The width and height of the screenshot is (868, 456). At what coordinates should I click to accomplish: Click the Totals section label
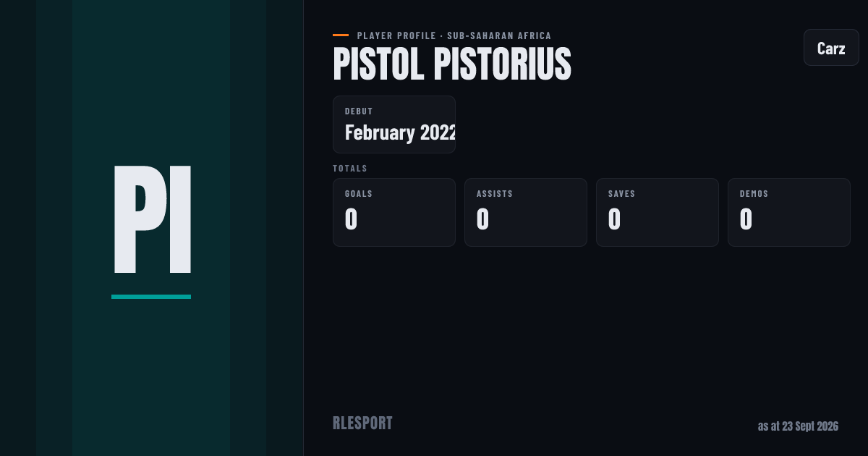pyautogui.click(x=350, y=169)
